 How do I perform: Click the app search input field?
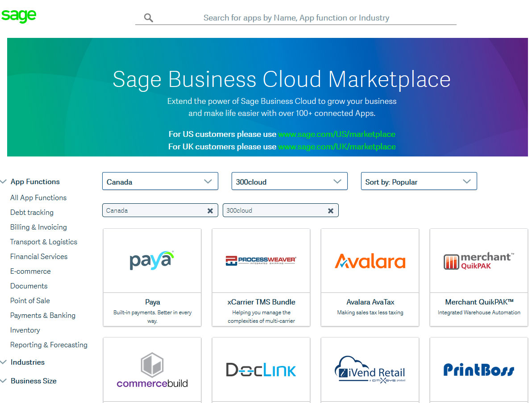(296, 18)
